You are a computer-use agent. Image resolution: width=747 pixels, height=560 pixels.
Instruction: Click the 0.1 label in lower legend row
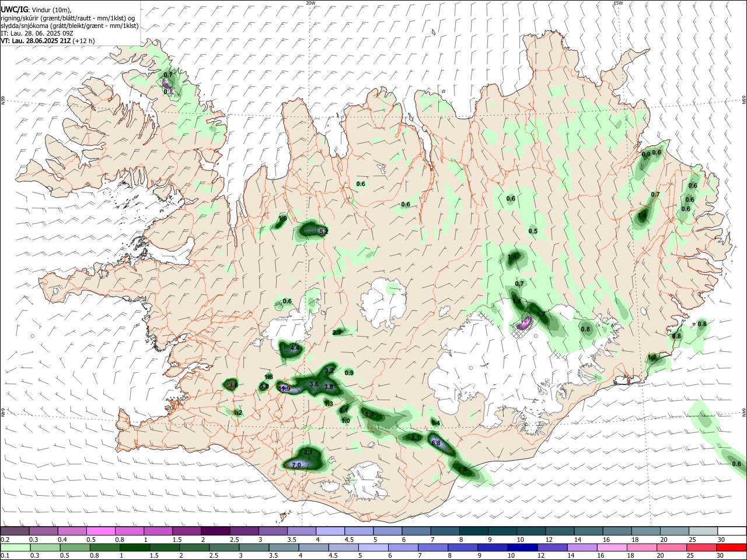coord(5,556)
